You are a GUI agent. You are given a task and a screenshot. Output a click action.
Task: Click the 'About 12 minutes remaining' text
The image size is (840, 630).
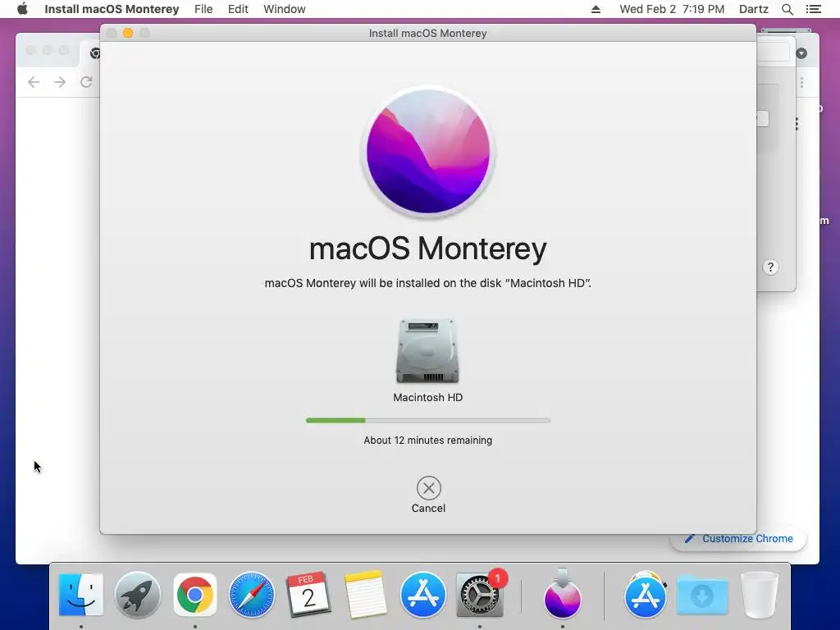[x=428, y=441]
